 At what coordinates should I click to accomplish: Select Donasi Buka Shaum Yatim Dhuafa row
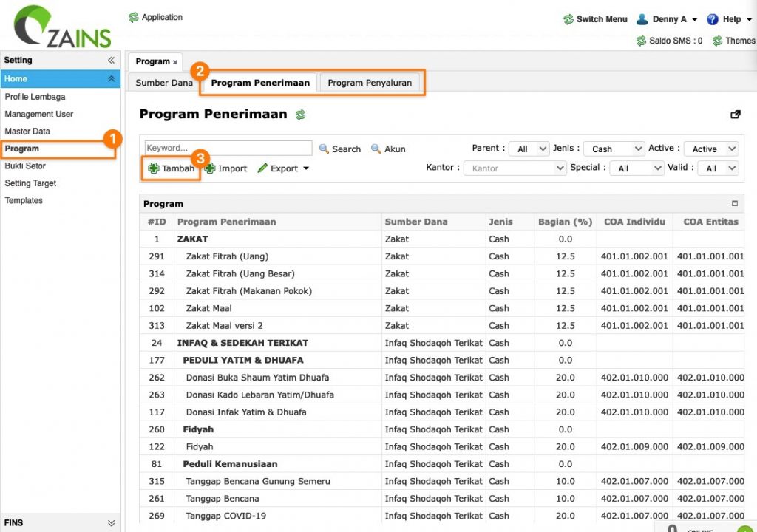point(441,378)
